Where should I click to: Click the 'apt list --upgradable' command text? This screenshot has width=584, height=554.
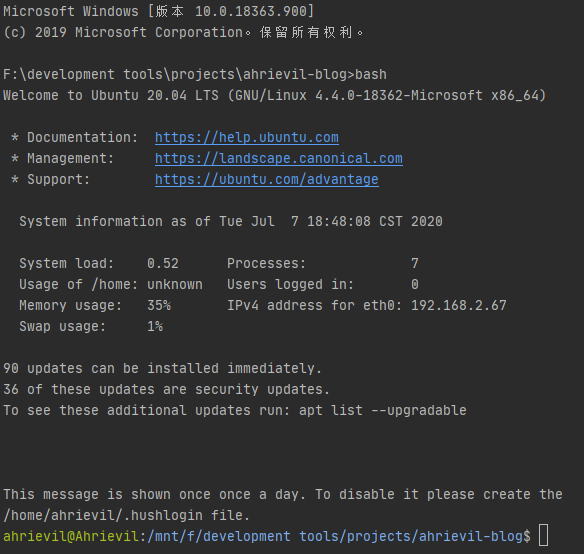coord(383,410)
